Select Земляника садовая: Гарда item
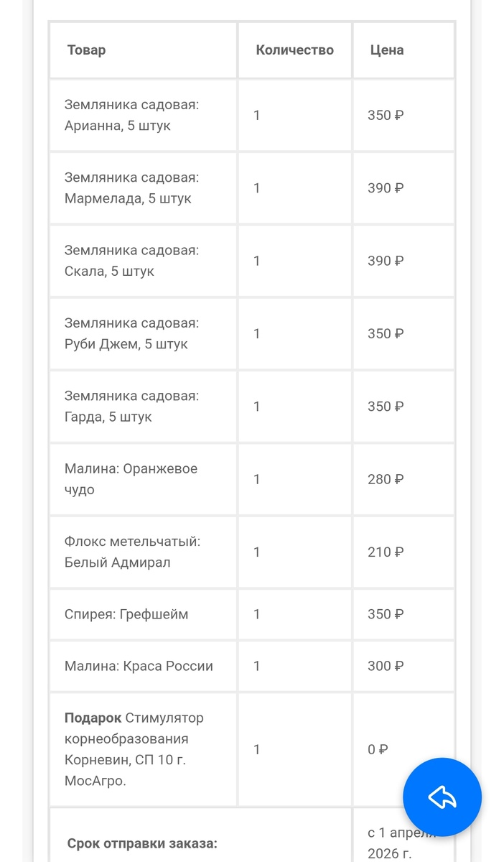Viewport: 504px width, 862px height. point(131,407)
